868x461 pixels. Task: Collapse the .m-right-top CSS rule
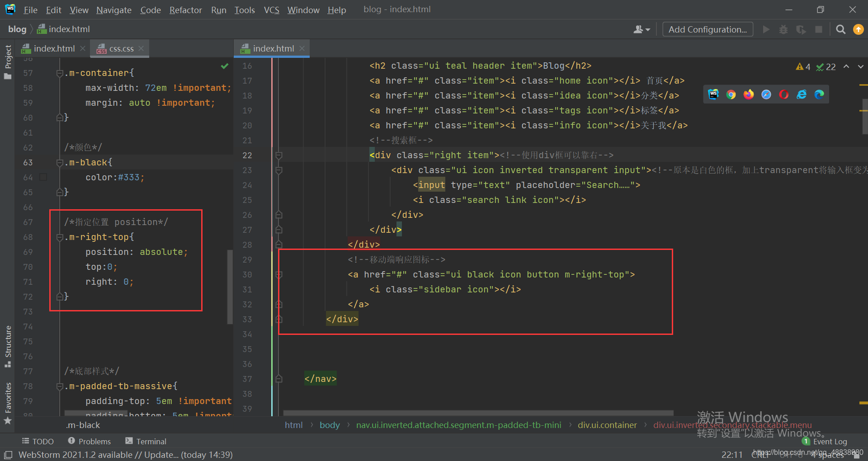pos(59,237)
